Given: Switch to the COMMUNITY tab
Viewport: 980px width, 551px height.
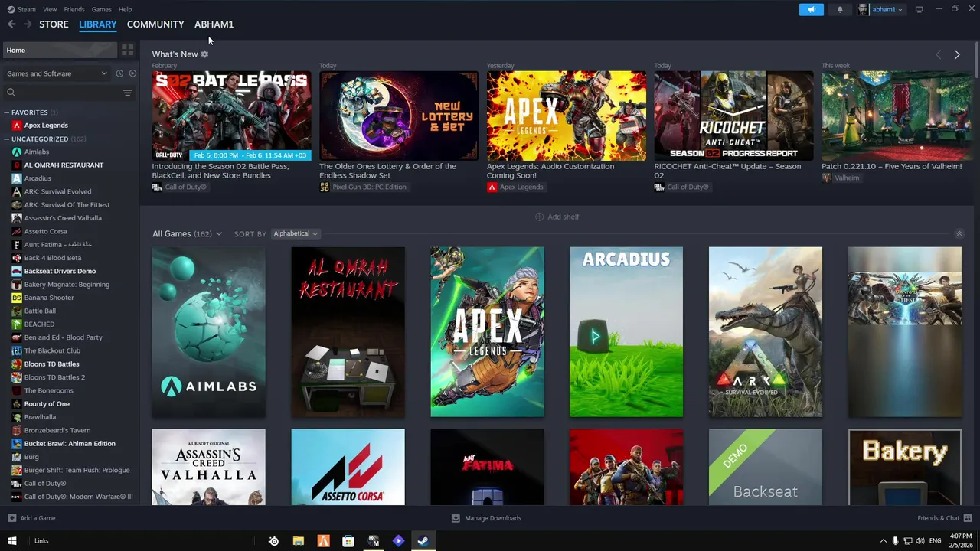Looking at the screenshot, I should pos(155,24).
